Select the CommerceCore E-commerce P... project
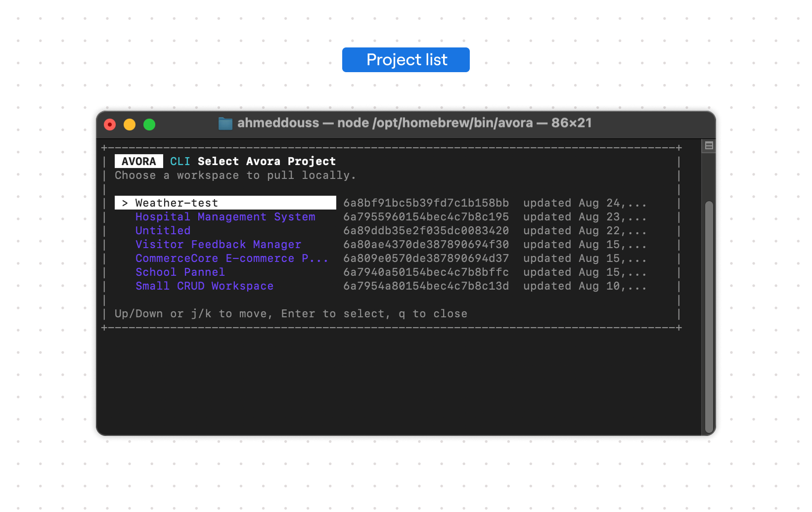This screenshot has width=812, height=512. click(x=232, y=258)
